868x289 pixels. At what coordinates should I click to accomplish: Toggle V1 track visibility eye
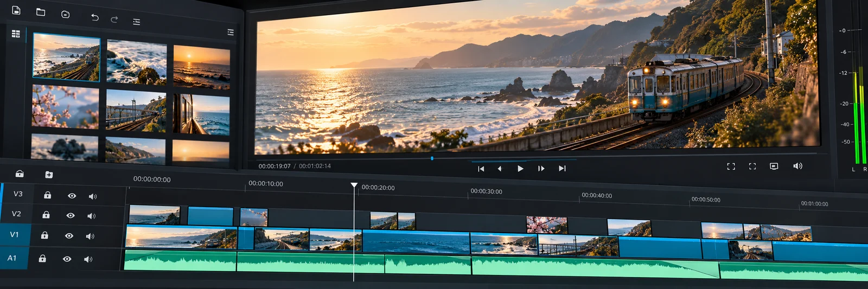coord(69,236)
